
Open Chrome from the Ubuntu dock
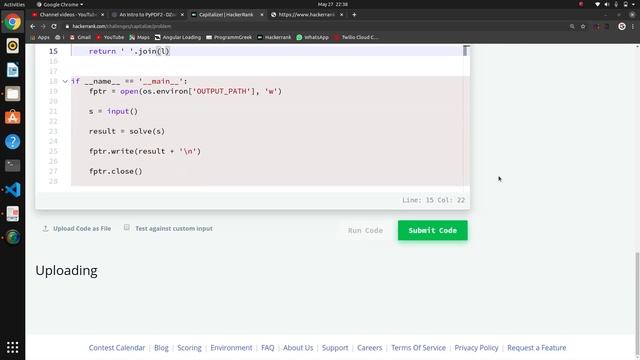pyautogui.click(x=13, y=22)
